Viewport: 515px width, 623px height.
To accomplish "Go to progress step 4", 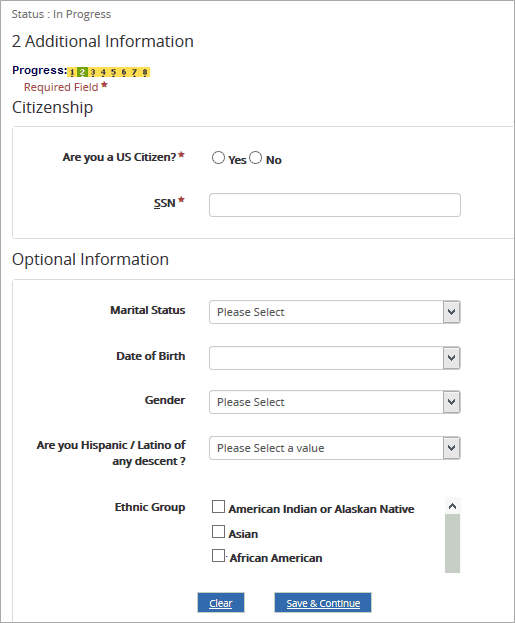I will 103,72.
